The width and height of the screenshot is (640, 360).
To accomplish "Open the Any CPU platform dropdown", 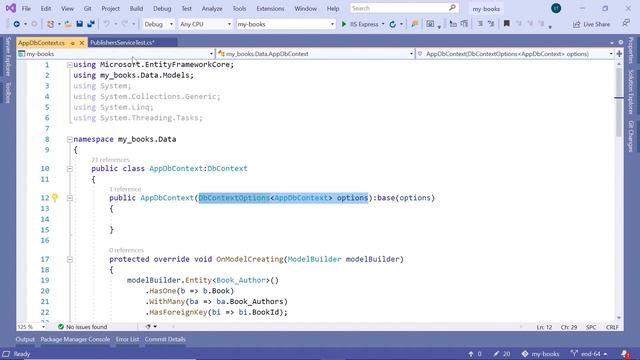I will 205,24.
